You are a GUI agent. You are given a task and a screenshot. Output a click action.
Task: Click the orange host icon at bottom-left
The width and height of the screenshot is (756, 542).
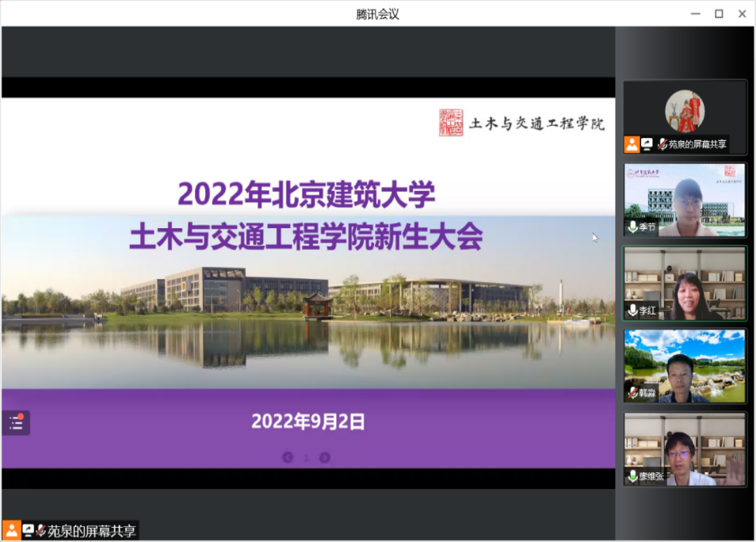12,531
